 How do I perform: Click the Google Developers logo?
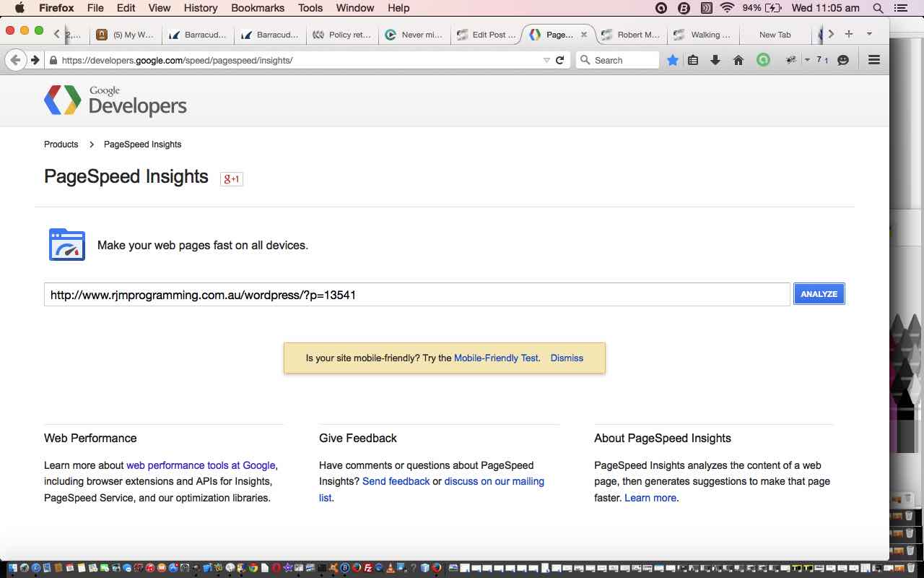click(x=115, y=100)
